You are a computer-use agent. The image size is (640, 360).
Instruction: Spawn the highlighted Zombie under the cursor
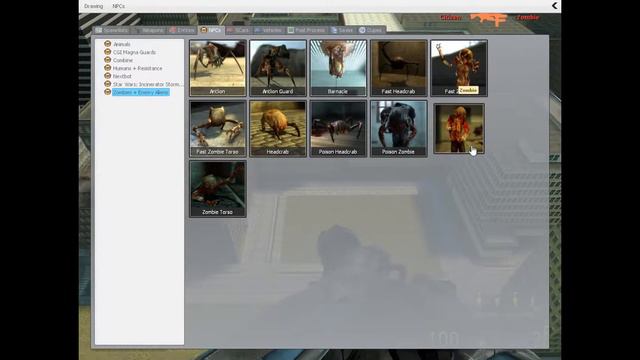point(459,128)
